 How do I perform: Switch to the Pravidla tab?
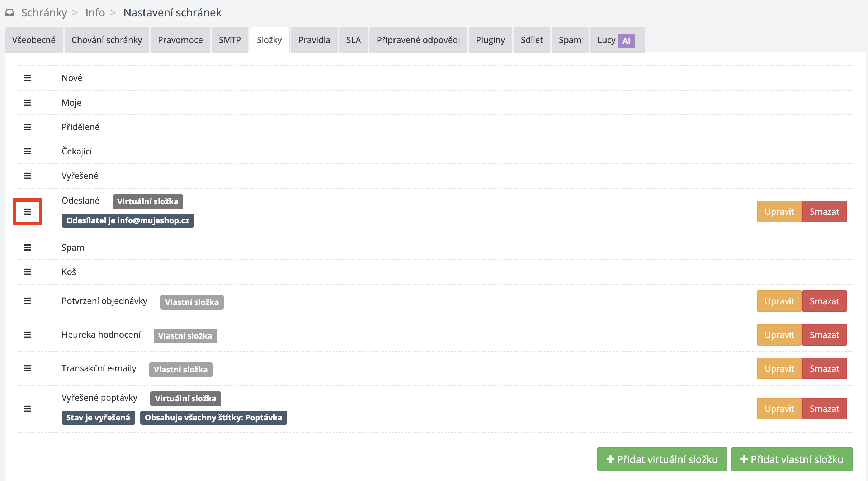[314, 40]
